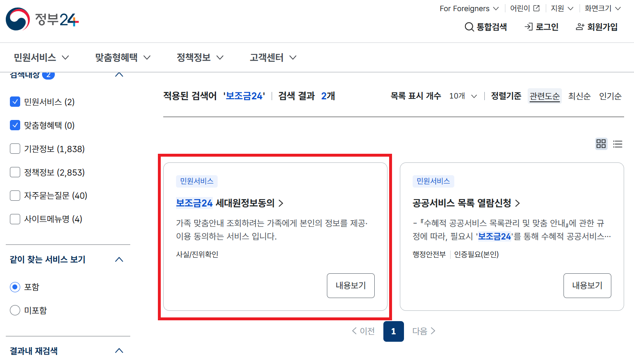Expand the 고객센터 main menu
This screenshot has height=364, width=634.
click(x=273, y=57)
